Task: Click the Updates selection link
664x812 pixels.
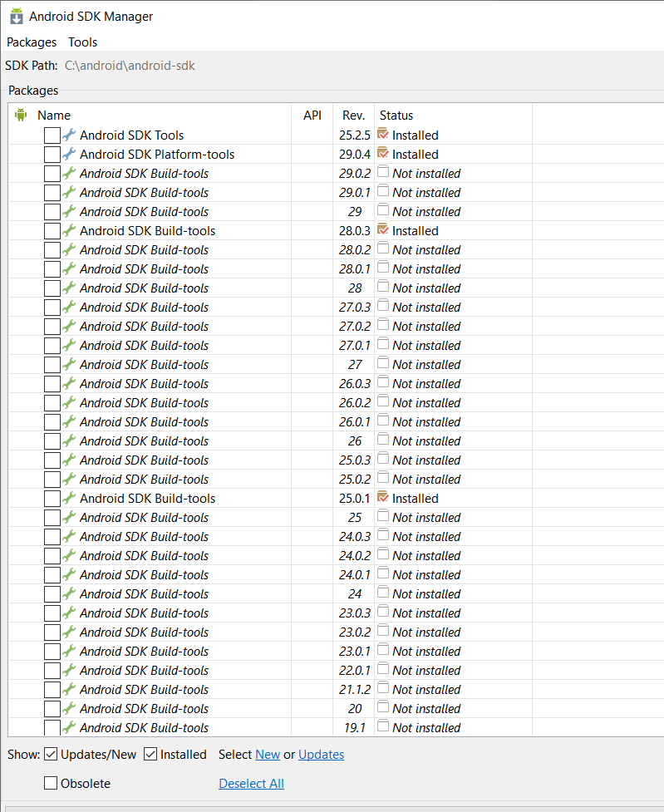Action: pos(321,755)
